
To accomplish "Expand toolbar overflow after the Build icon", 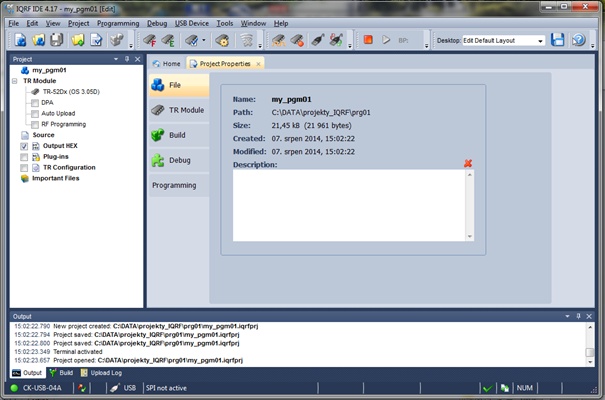I will click(x=131, y=46).
